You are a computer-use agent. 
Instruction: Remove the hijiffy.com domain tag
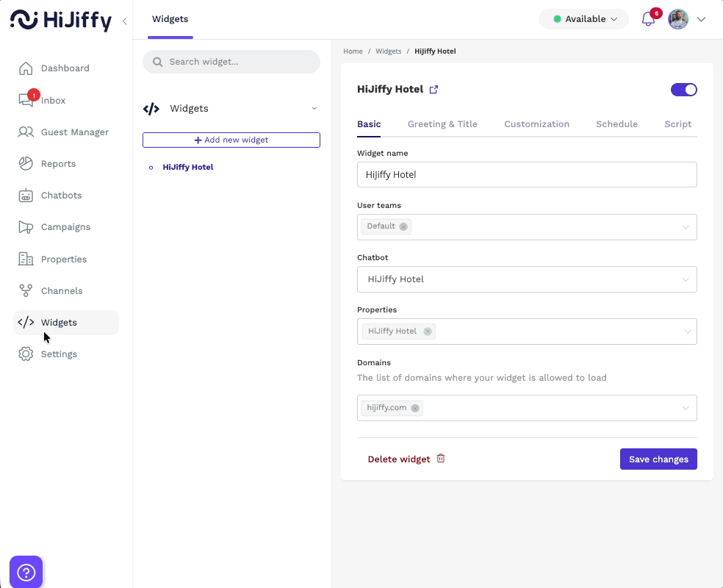pyautogui.click(x=415, y=408)
